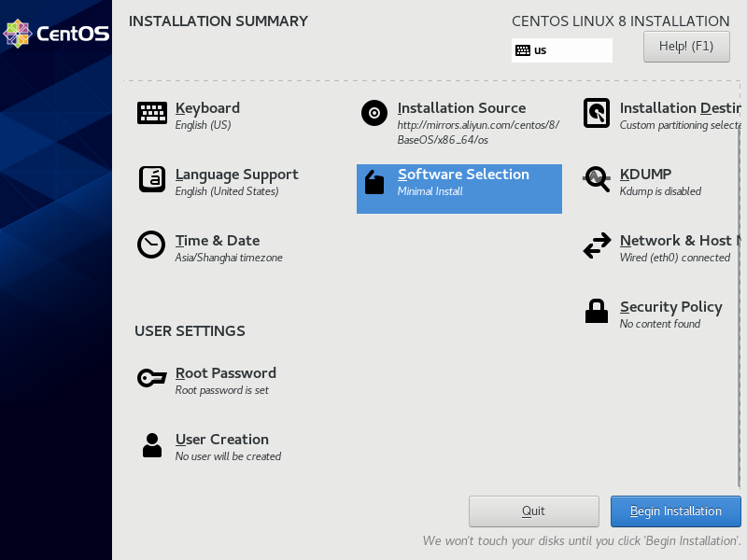Click the INSTALLATION SUMMARY title
The width and height of the screenshot is (747, 560).
coord(218,21)
